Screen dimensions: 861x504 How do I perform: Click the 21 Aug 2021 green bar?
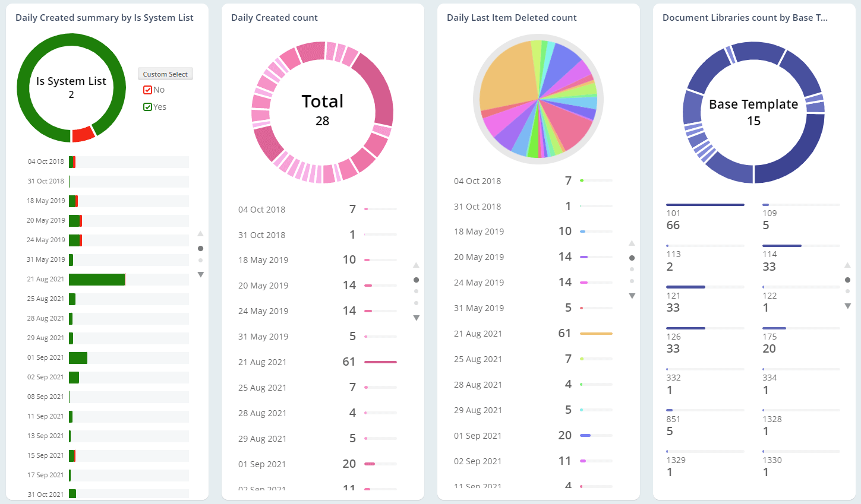pos(96,280)
